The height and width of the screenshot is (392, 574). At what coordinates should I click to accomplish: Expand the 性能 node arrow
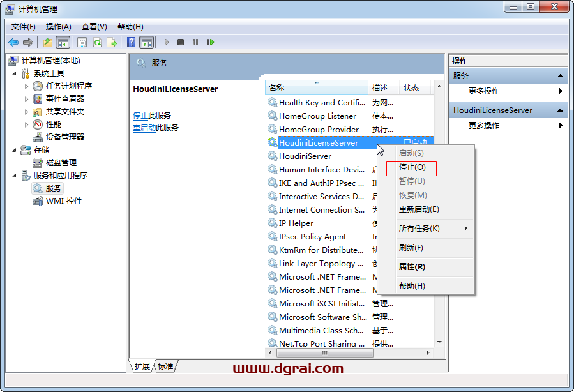26,124
